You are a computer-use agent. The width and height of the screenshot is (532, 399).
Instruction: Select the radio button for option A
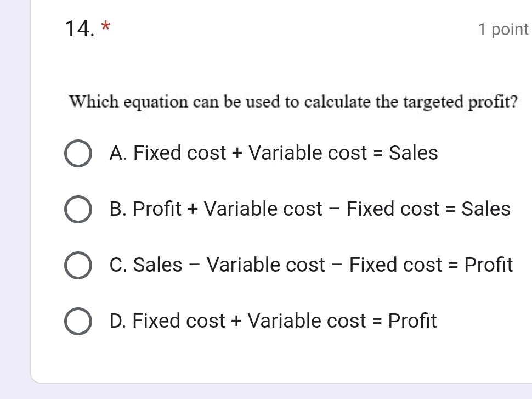pos(78,154)
